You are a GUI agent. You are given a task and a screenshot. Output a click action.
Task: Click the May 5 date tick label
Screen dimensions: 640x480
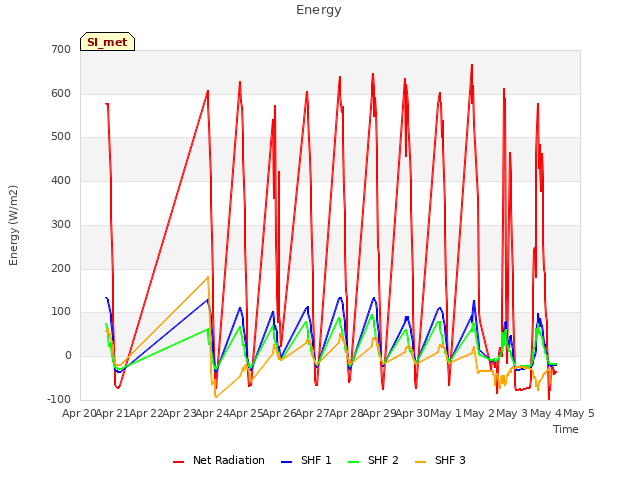[x=579, y=413]
